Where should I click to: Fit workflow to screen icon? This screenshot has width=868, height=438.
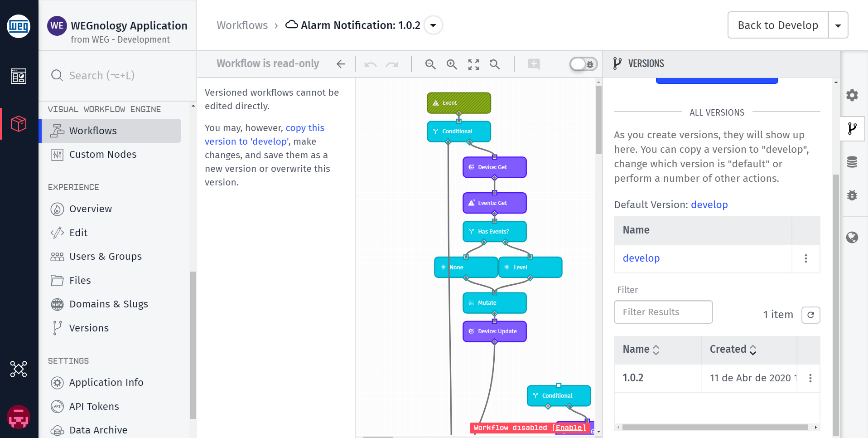pos(473,64)
